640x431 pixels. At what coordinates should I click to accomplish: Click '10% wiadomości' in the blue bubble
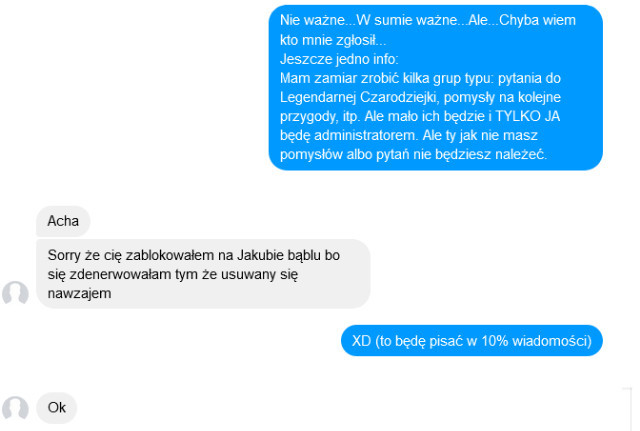536,340
